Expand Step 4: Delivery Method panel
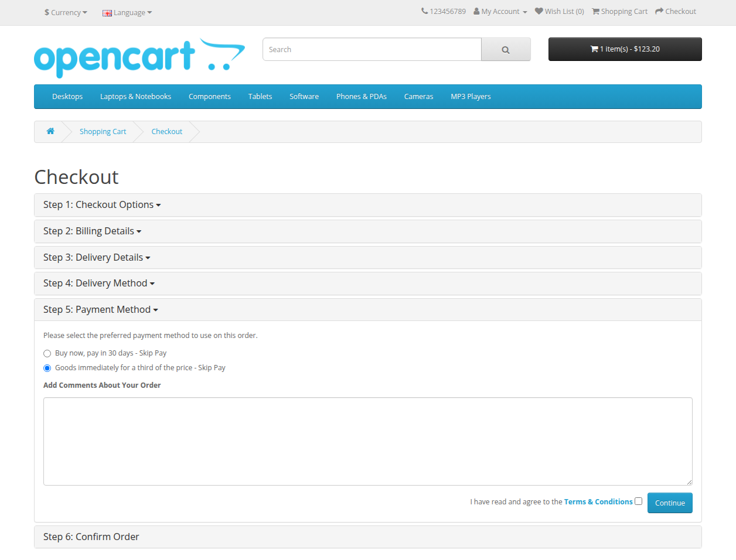 point(98,284)
